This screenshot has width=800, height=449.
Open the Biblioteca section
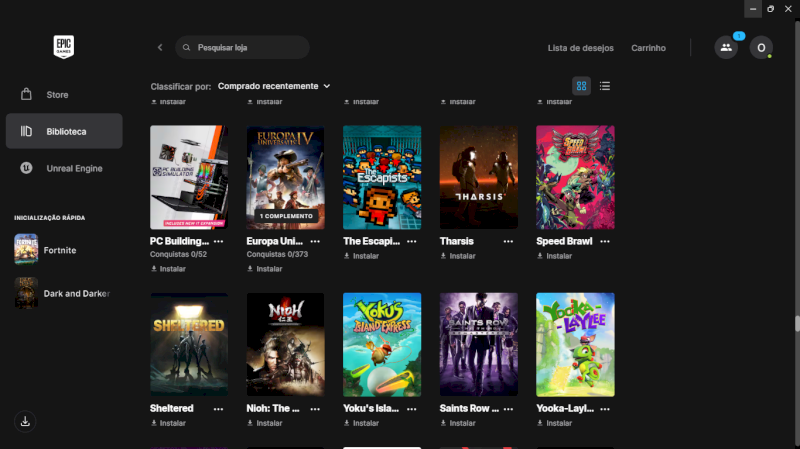[x=64, y=131]
